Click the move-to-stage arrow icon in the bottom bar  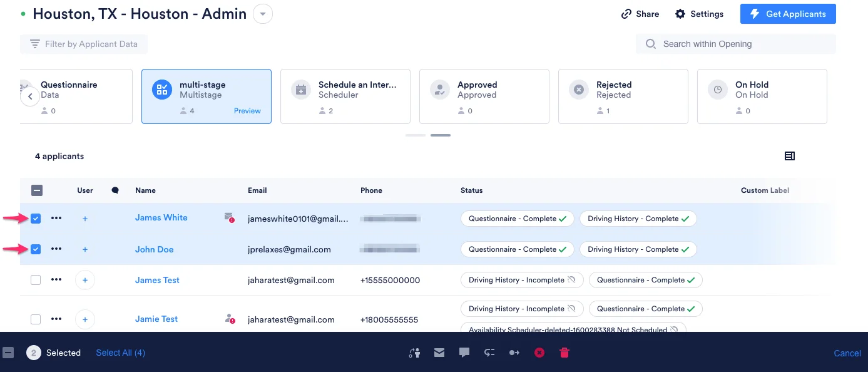pos(514,353)
